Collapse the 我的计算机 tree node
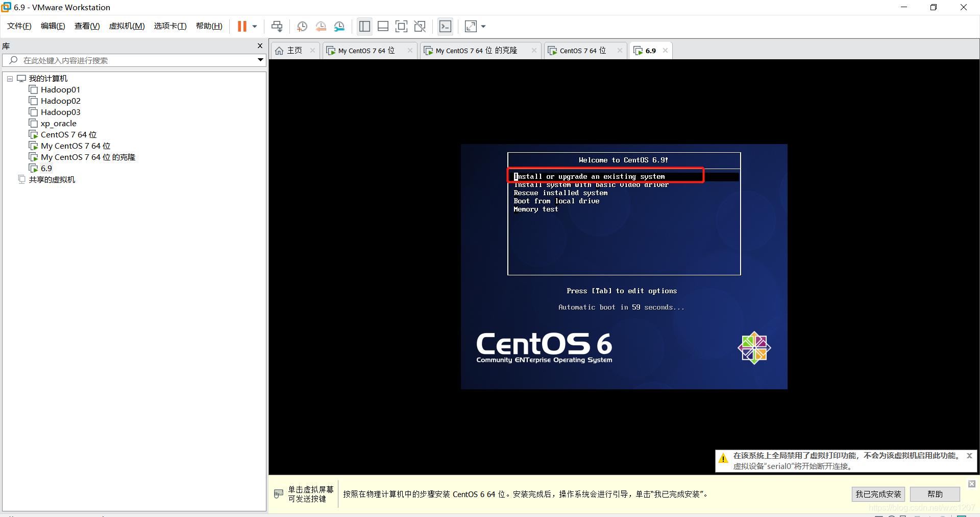This screenshot has width=980, height=517. pyautogui.click(x=10, y=79)
